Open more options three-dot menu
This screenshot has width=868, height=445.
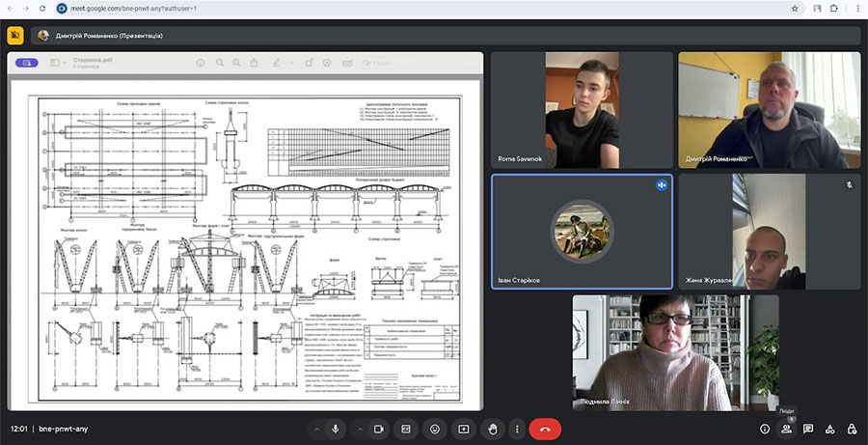[x=518, y=429]
